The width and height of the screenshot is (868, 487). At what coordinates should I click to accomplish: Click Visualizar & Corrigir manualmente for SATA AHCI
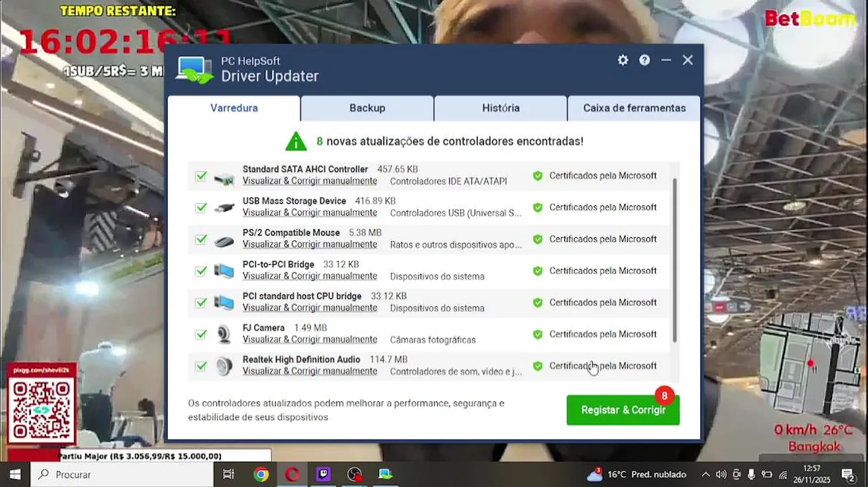tap(310, 181)
